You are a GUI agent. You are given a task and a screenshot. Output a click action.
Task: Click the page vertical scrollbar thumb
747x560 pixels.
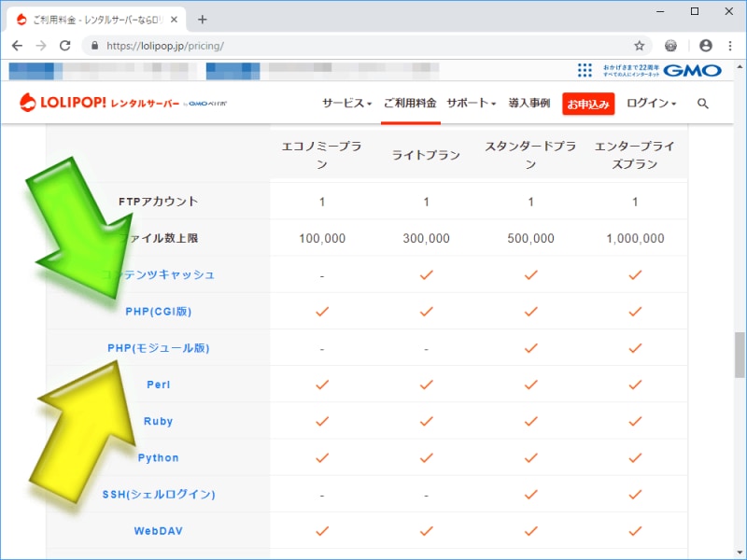click(740, 356)
